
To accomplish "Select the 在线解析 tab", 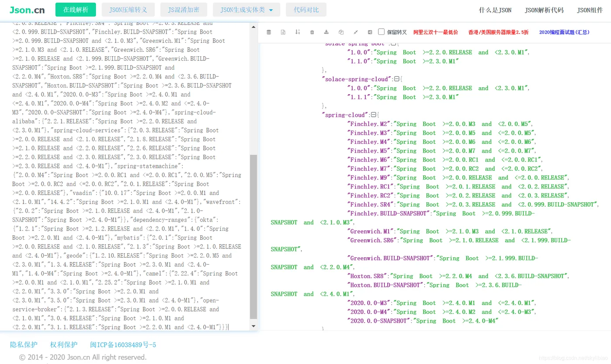I will [x=76, y=10].
